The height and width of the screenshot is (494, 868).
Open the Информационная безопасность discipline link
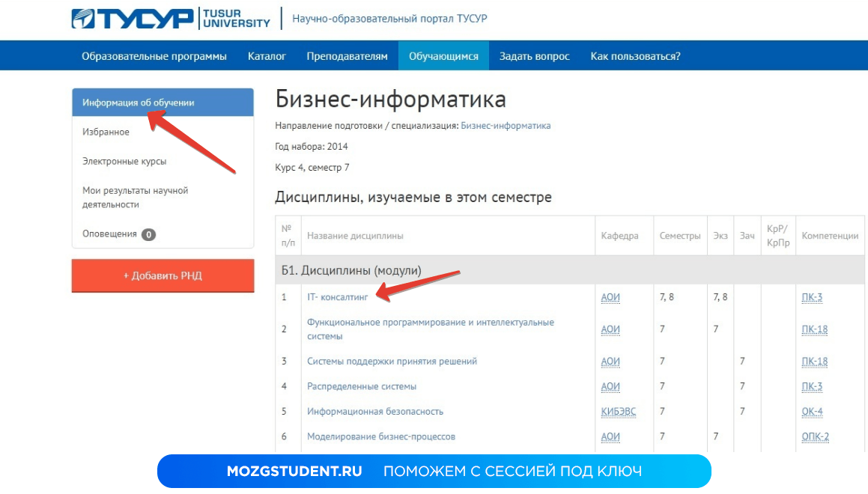[x=374, y=412]
